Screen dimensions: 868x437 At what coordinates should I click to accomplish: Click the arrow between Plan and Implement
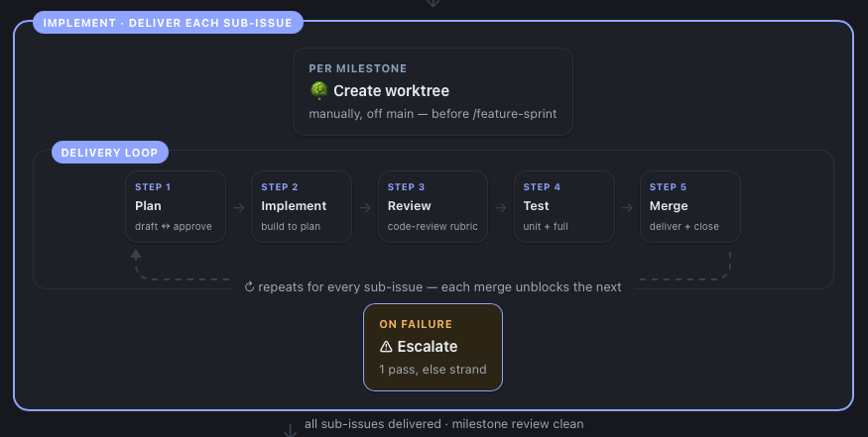(239, 207)
